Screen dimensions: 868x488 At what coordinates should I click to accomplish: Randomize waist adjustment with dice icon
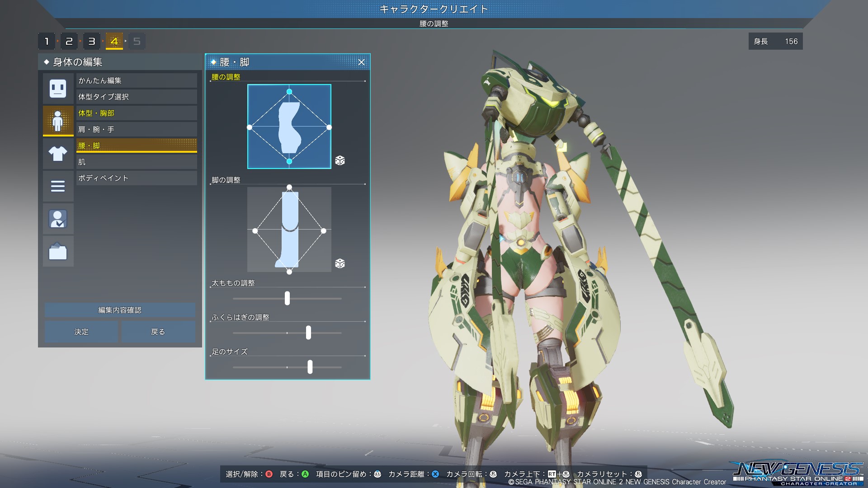(340, 160)
